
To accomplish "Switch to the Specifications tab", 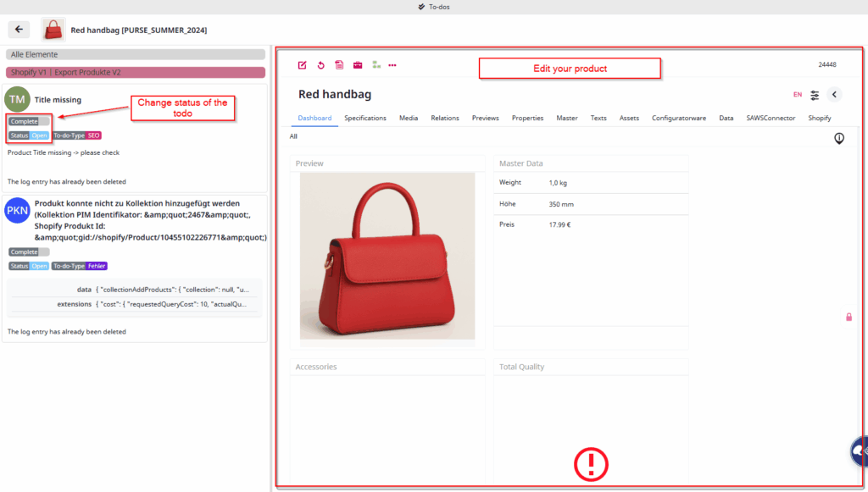I will point(364,119).
